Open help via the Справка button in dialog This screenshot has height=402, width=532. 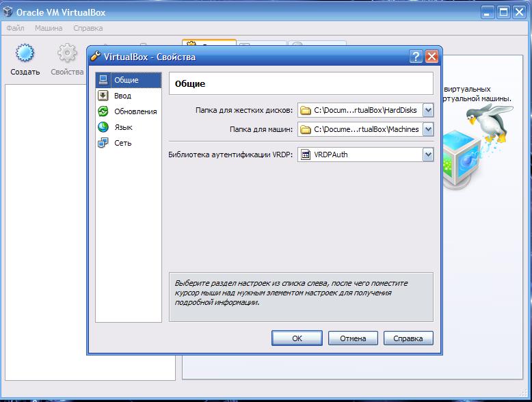(408, 338)
